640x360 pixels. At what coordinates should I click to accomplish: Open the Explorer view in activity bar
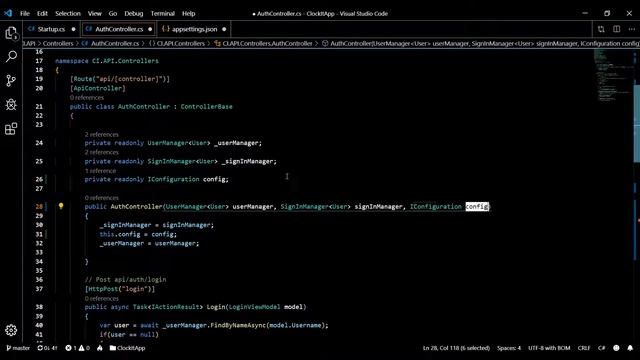click(11, 33)
